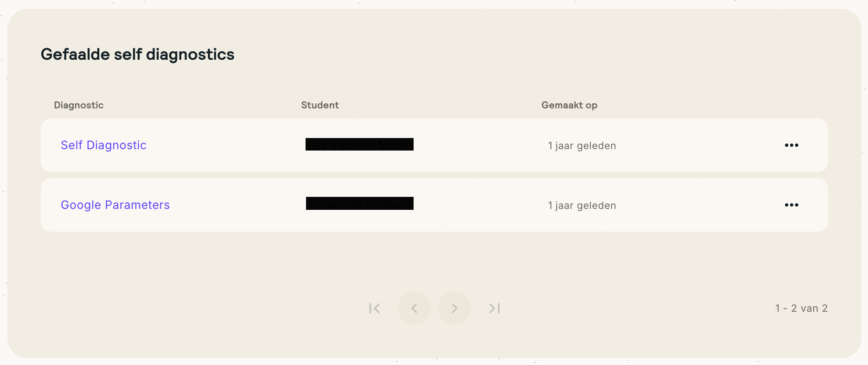The height and width of the screenshot is (365, 868).
Task: Open three-dot menu for Google Parameters row
Action: (791, 205)
